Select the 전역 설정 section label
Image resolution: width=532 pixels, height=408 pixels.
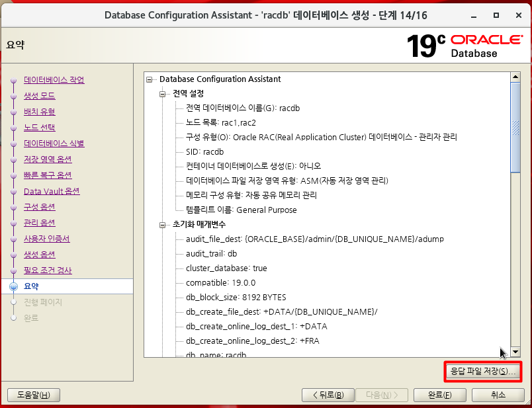(189, 94)
